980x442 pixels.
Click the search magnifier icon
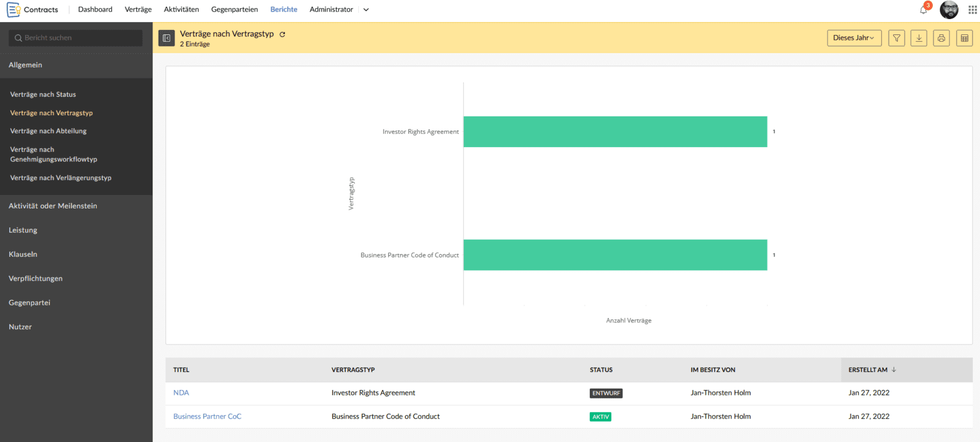tap(18, 38)
